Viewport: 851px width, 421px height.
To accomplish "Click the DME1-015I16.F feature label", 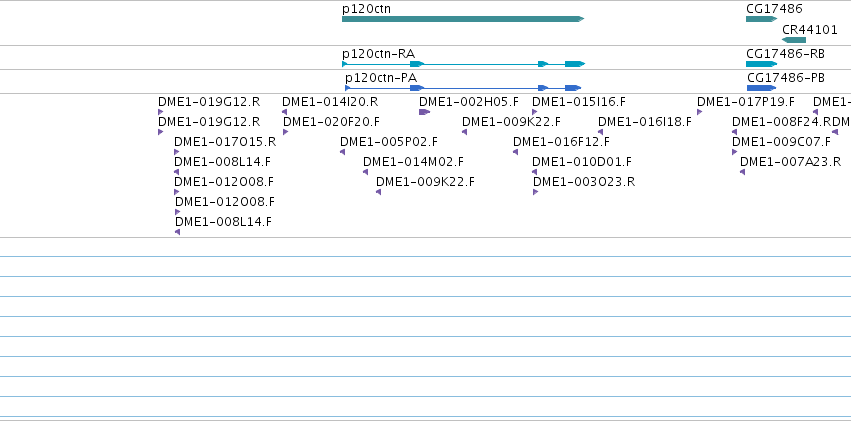I will click(579, 101).
